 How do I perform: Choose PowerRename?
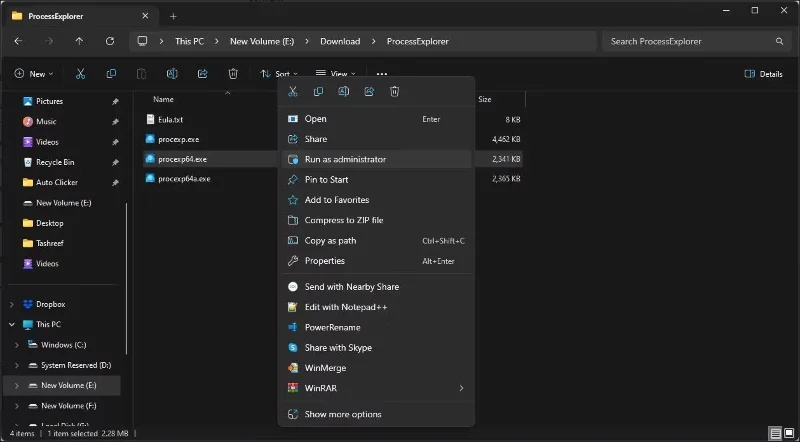tap(377, 328)
